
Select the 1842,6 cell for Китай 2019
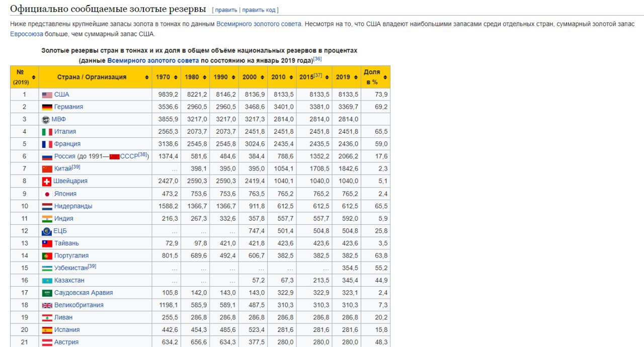coord(346,169)
